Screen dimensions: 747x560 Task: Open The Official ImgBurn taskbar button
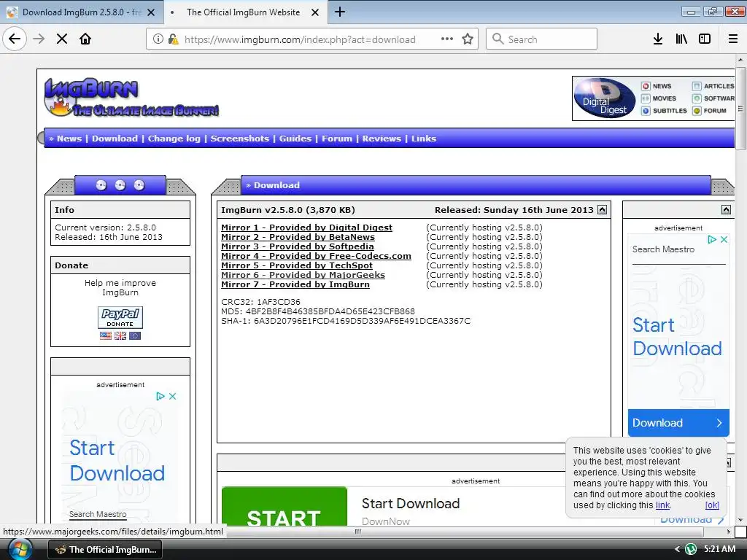105,550
